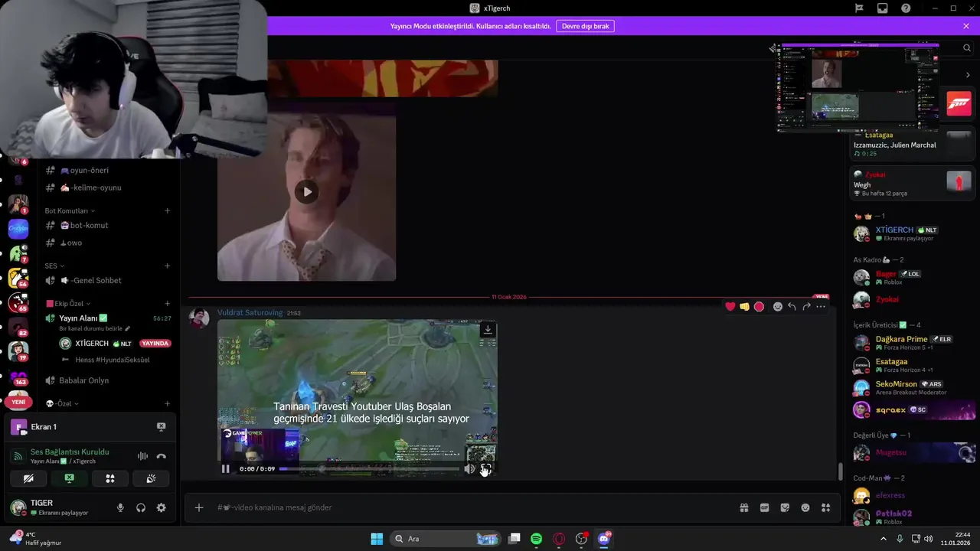This screenshot has width=980, height=551.
Task: Toggle camera in voice panel
Action: (28, 478)
